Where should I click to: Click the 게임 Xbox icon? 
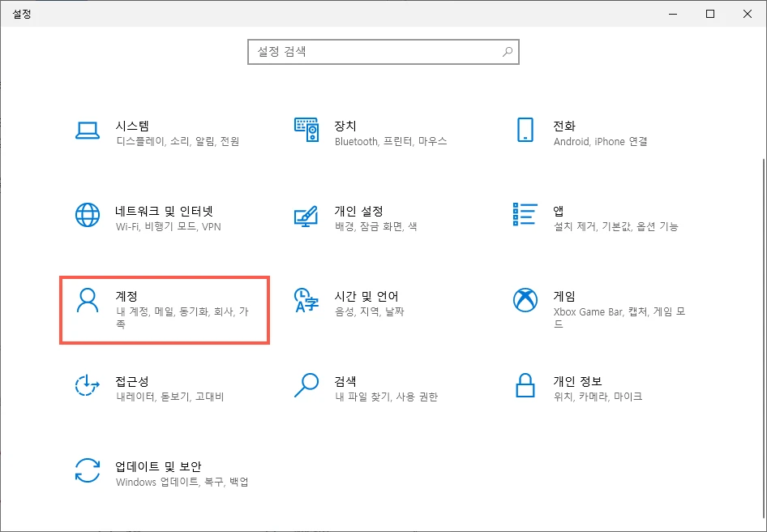525,300
